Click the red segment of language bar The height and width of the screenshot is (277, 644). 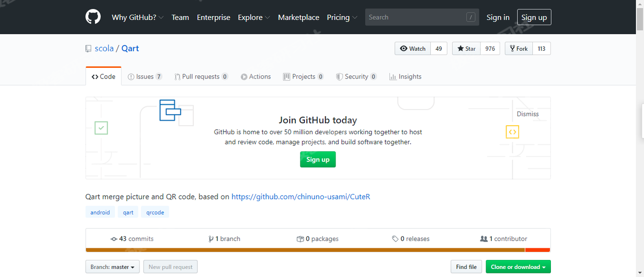point(538,250)
